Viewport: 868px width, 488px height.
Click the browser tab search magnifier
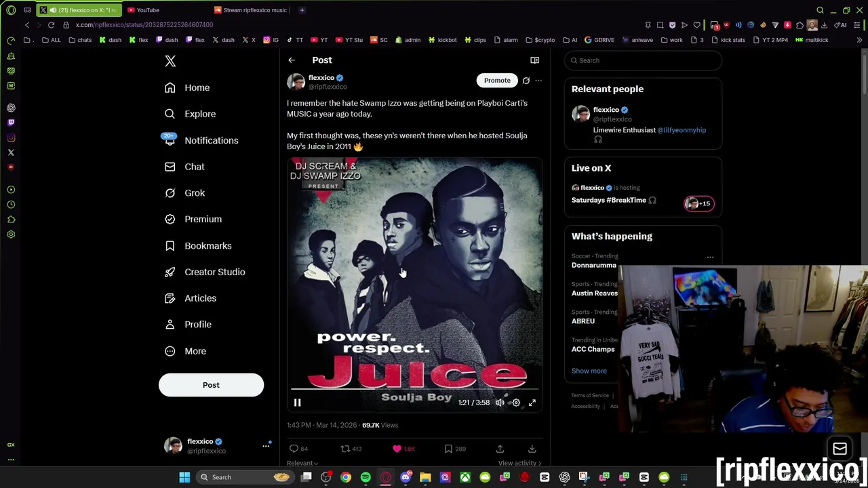coord(820,10)
